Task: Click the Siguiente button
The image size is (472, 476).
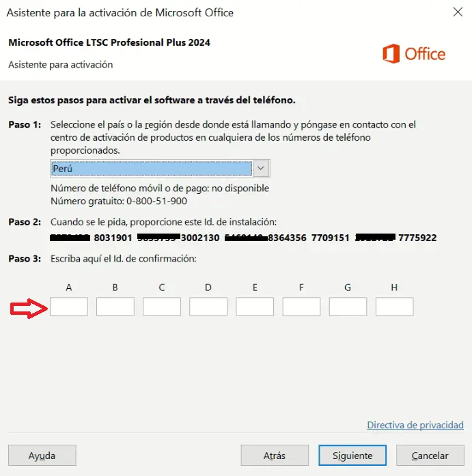Action: (x=352, y=456)
